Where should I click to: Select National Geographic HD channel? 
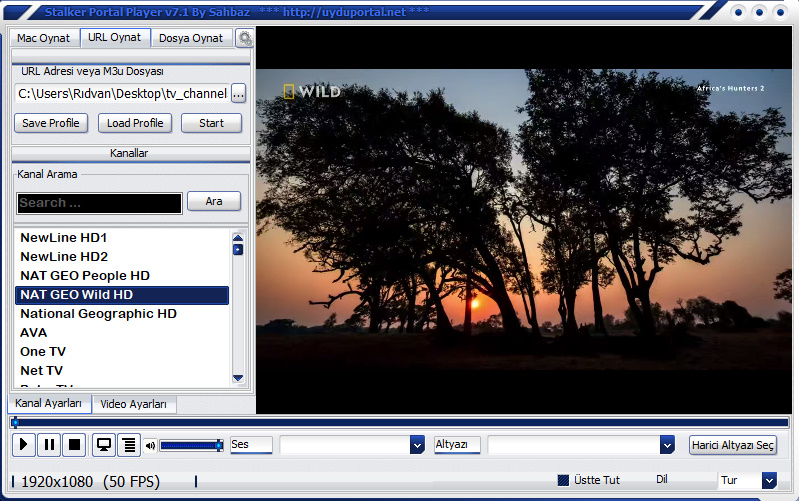pyautogui.click(x=98, y=314)
